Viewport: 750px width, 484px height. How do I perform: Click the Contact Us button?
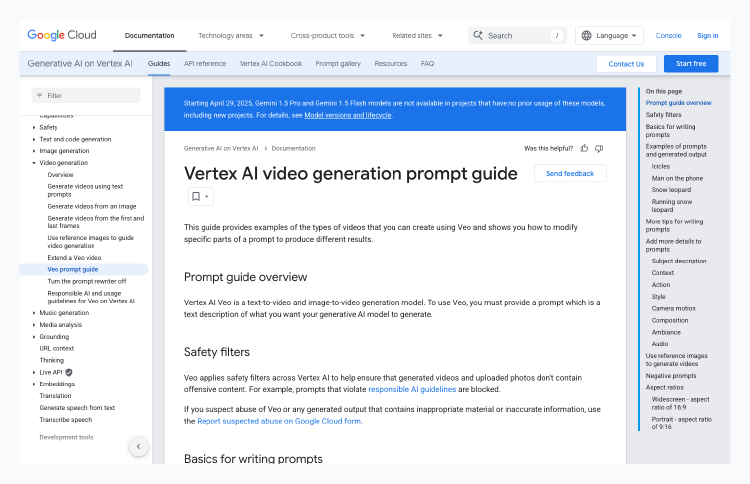coord(626,64)
